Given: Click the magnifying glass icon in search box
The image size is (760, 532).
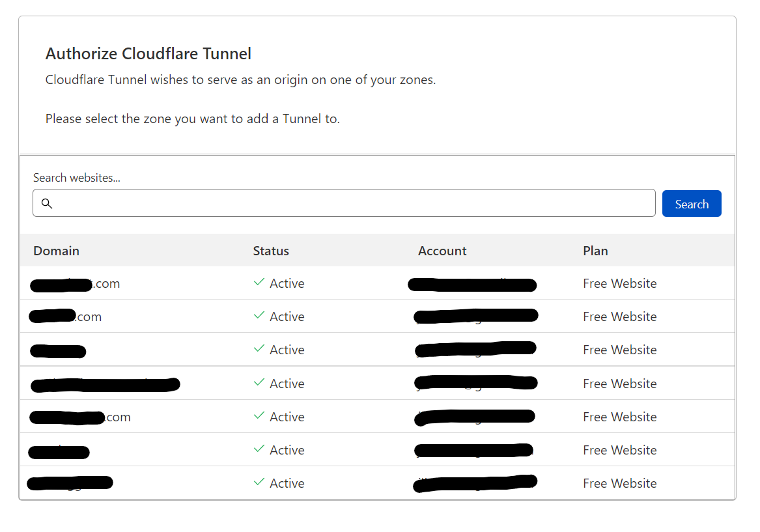Looking at the screenshot, I should pyautogui.click(x=46, y=203).
